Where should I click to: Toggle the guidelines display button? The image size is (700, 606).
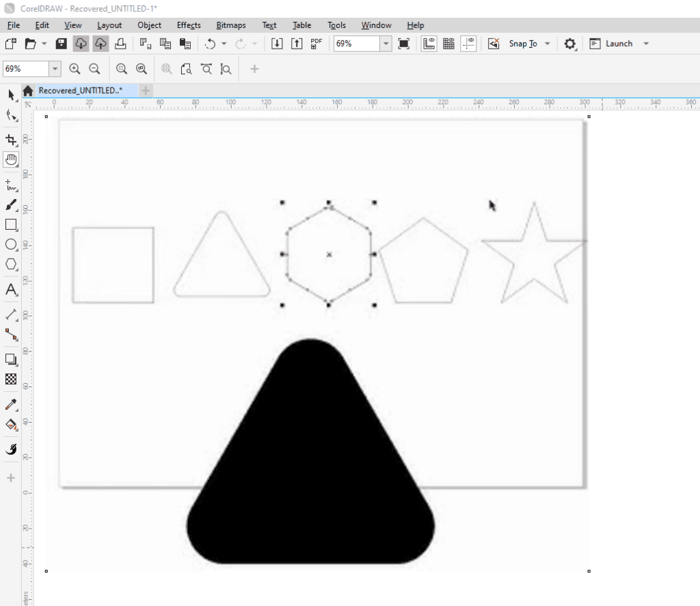tap(470, 43)
